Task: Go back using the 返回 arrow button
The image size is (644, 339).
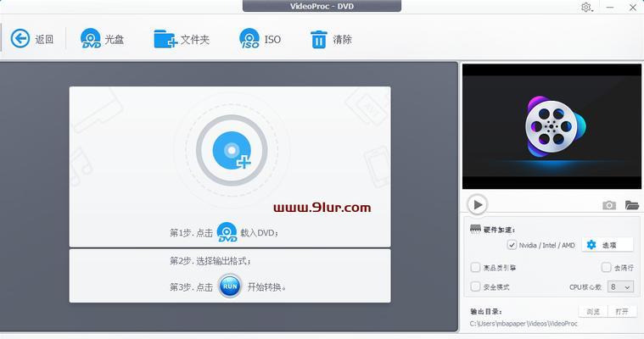Action: (x=31, y=39)
